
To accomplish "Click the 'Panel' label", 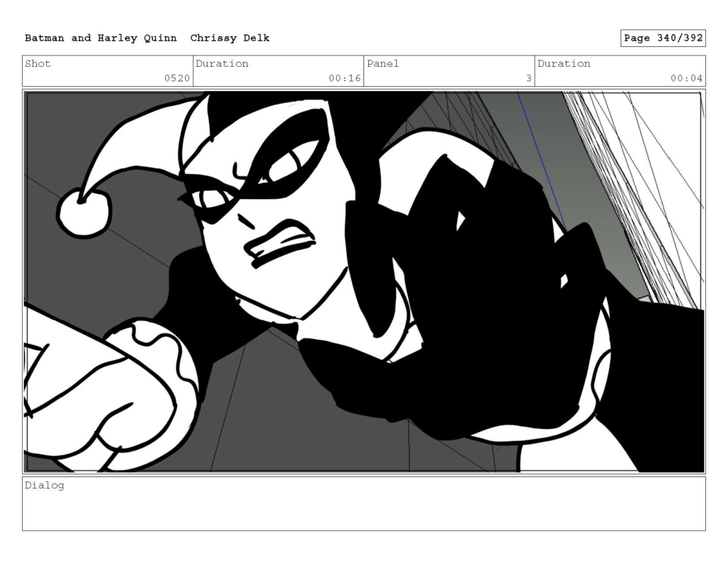I will click(x=382, y=63).
